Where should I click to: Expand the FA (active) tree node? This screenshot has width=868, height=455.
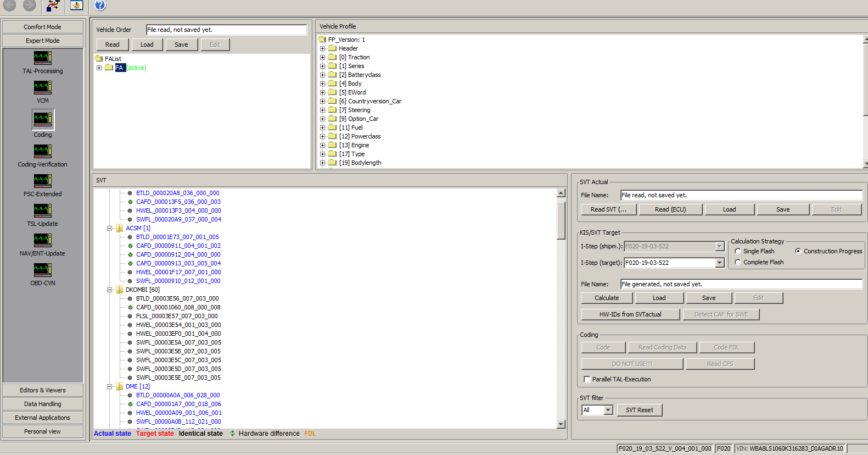(x=99, y=68)
